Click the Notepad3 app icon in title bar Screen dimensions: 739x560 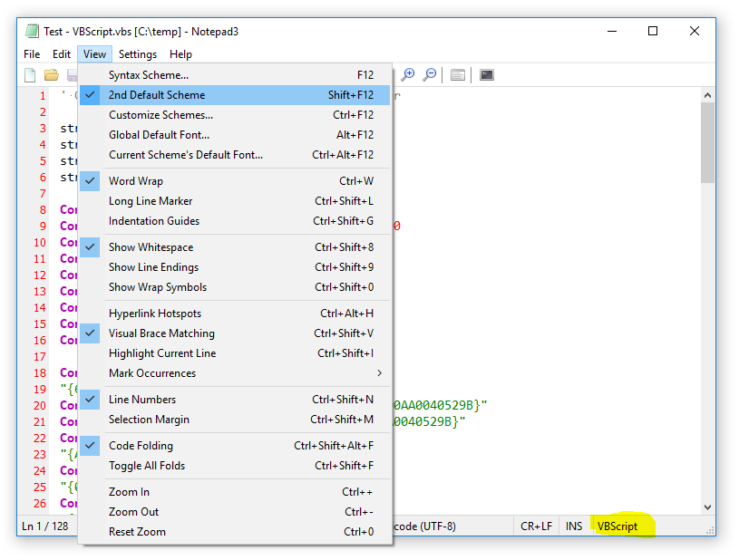32,31
